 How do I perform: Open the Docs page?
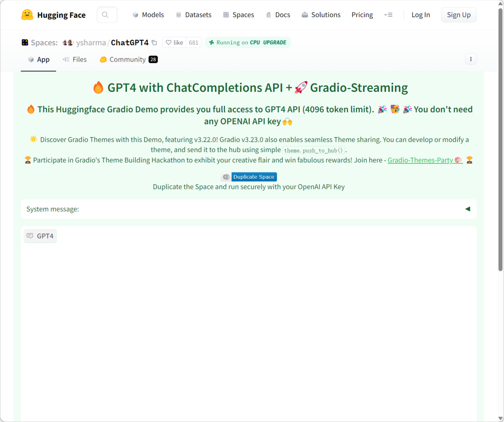278,15
